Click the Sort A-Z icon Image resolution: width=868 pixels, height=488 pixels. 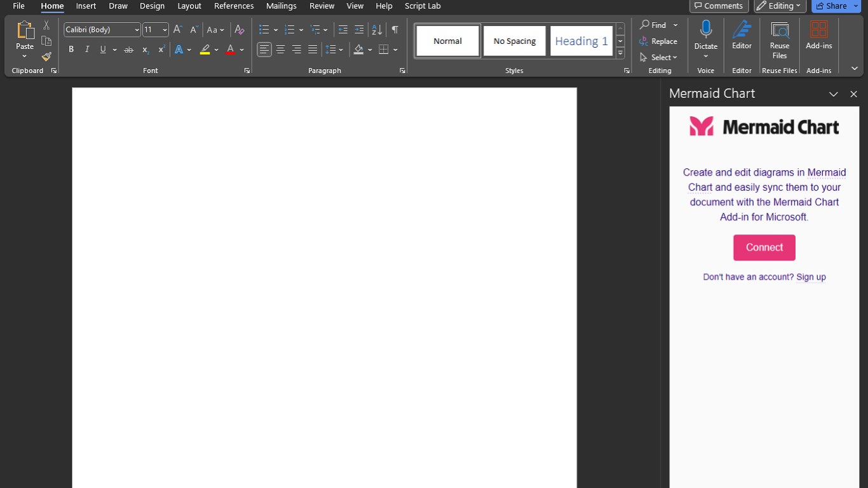[377, 30]
